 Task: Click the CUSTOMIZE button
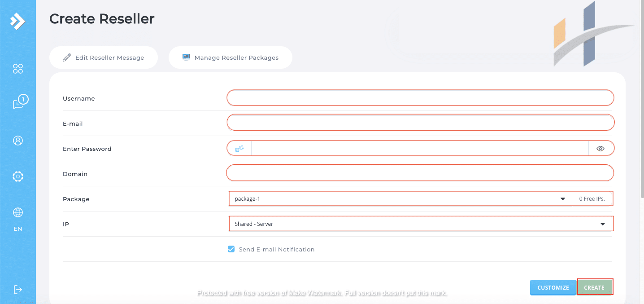click(553, 287)
